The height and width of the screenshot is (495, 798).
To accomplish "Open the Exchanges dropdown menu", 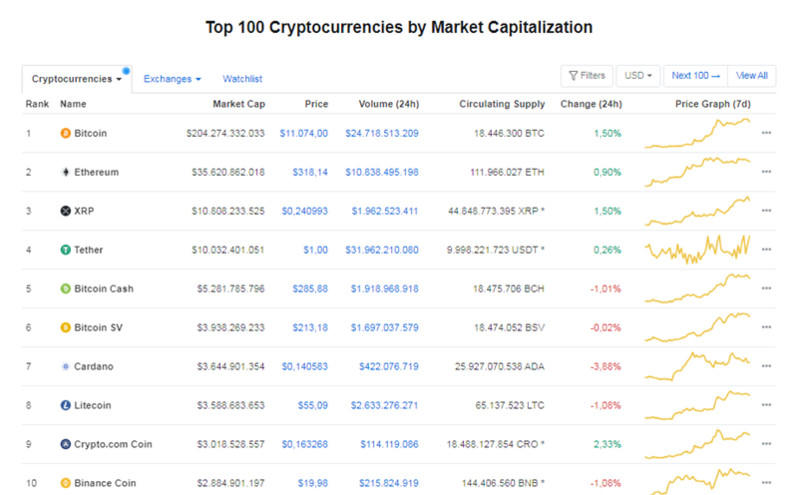I will [172, 78].
